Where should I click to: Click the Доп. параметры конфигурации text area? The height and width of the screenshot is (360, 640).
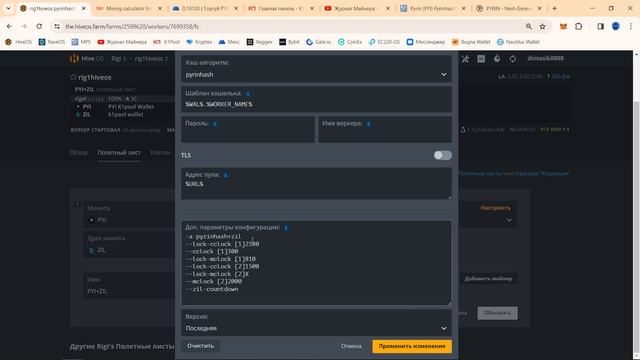tap(316, 263)
